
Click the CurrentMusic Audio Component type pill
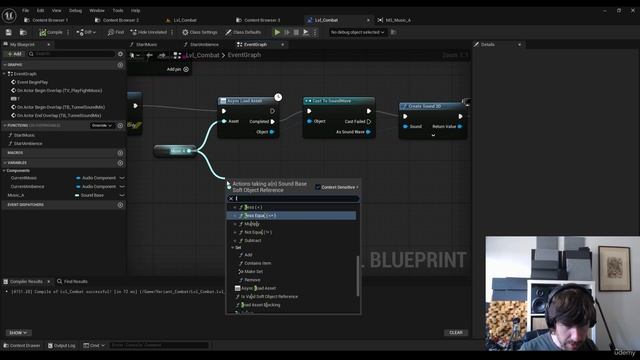(x=96, y=178)
